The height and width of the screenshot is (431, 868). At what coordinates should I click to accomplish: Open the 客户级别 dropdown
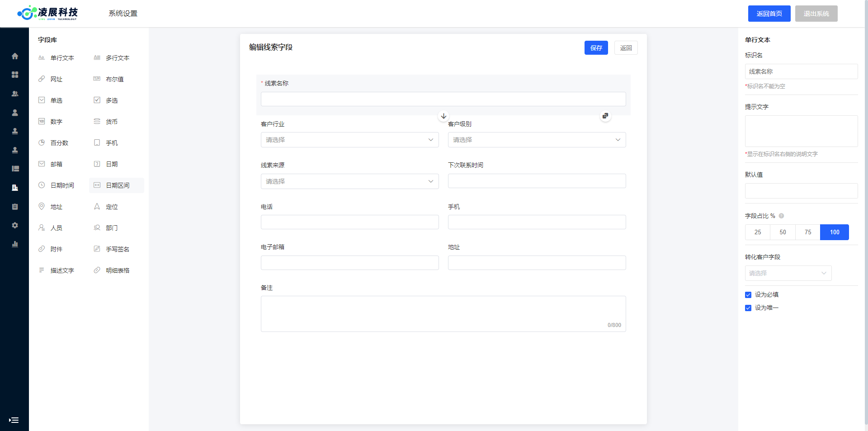click(537, 140)
